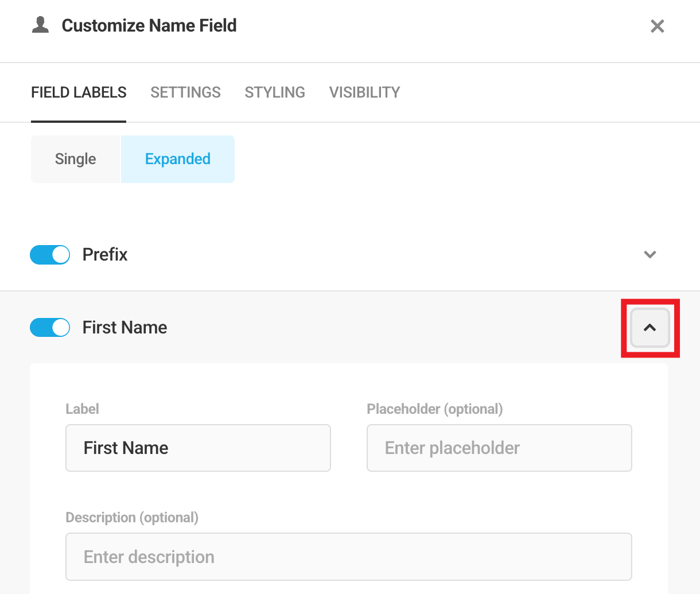Open the STYLING tab
The image size is (700, 594).
275,92
